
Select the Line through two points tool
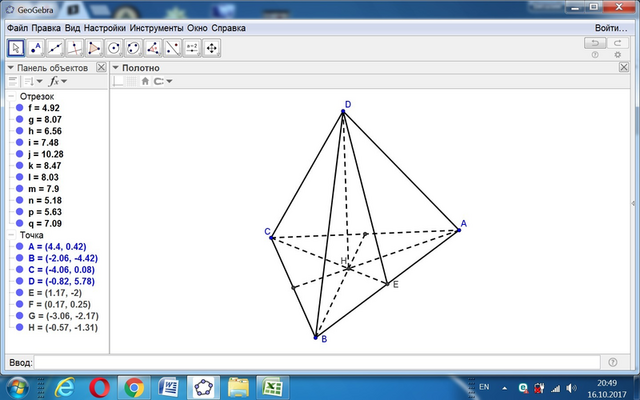tap(55, 48)
